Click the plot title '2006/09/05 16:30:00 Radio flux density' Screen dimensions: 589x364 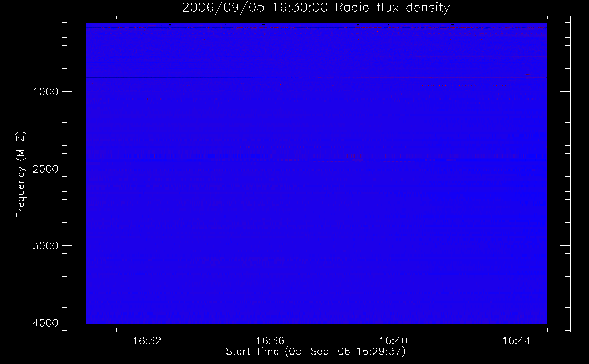(316, 8)
